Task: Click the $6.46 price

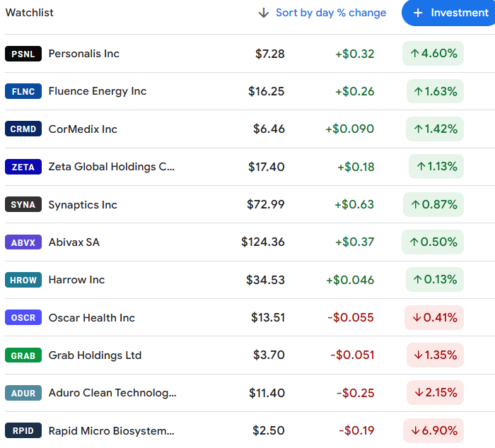Action: [x=269, y=129]
